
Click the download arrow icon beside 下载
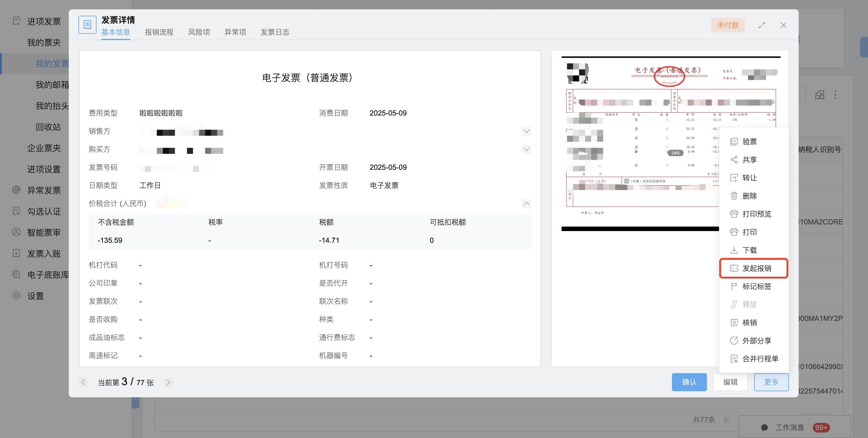pos(734,250)
